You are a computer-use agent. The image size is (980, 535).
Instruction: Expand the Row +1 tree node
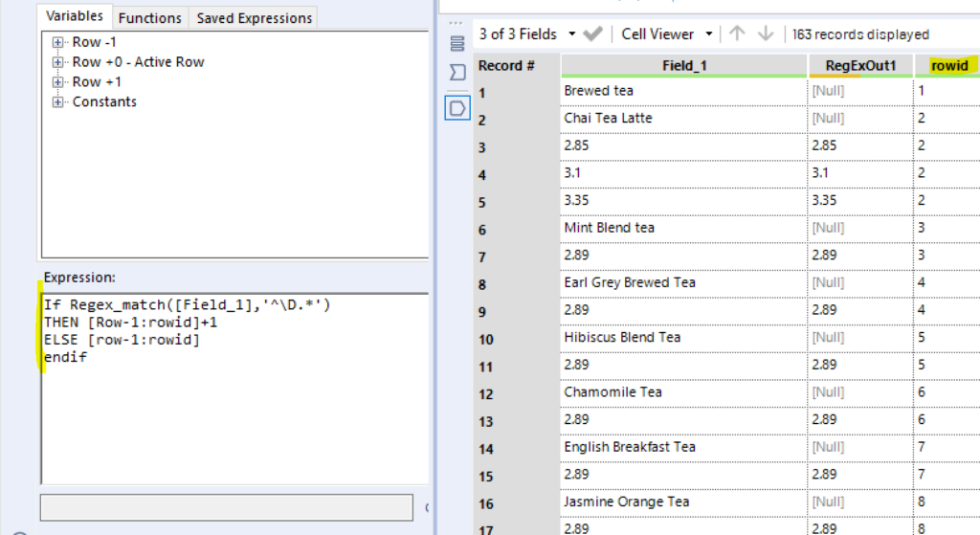click(58, 82)
